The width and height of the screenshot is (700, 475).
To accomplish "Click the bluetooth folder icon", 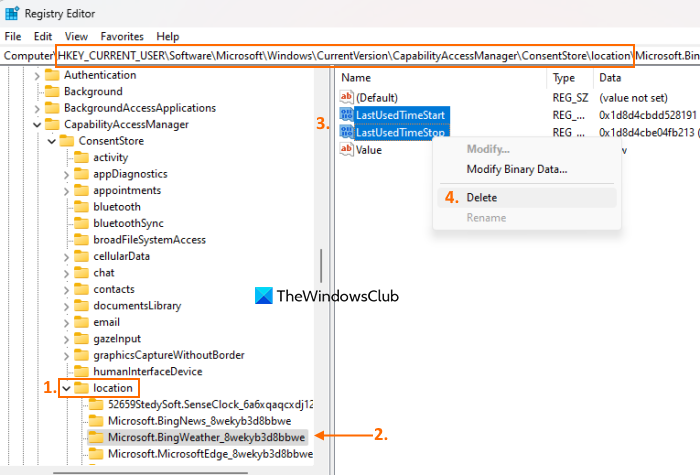I will tap(81, 207).
